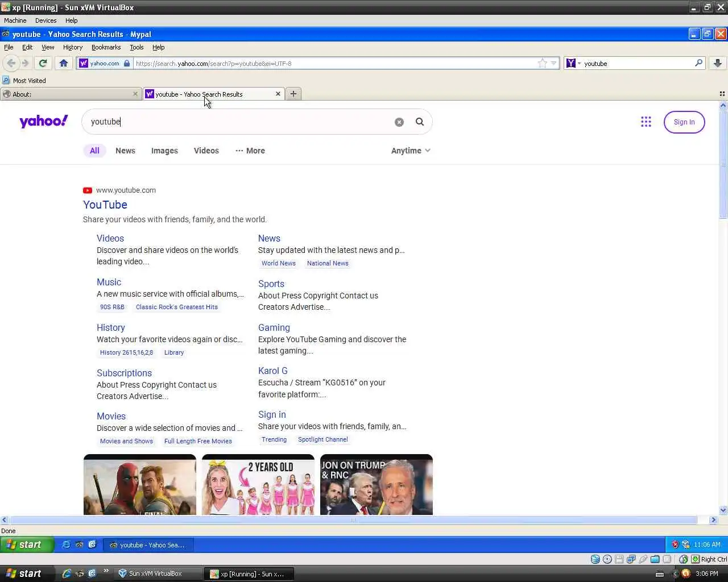728x582 pixels.
Task: Open the Bookmarks menu
Action: [106, 47]
